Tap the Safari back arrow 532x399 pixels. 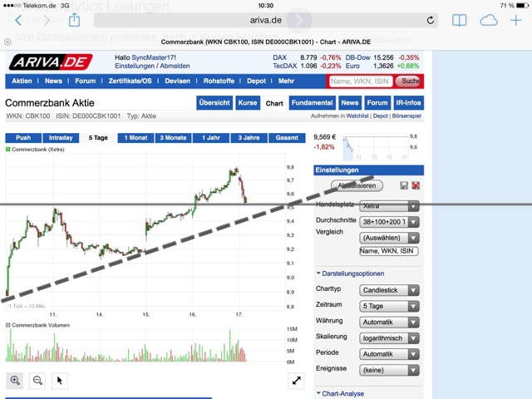pos(18,20)
